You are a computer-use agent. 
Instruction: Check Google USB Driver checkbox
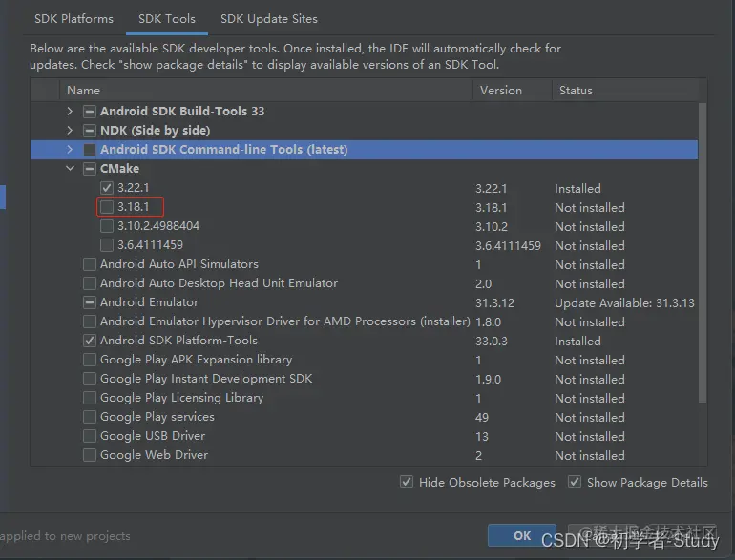pyautogui.click(x=90, y=436)
